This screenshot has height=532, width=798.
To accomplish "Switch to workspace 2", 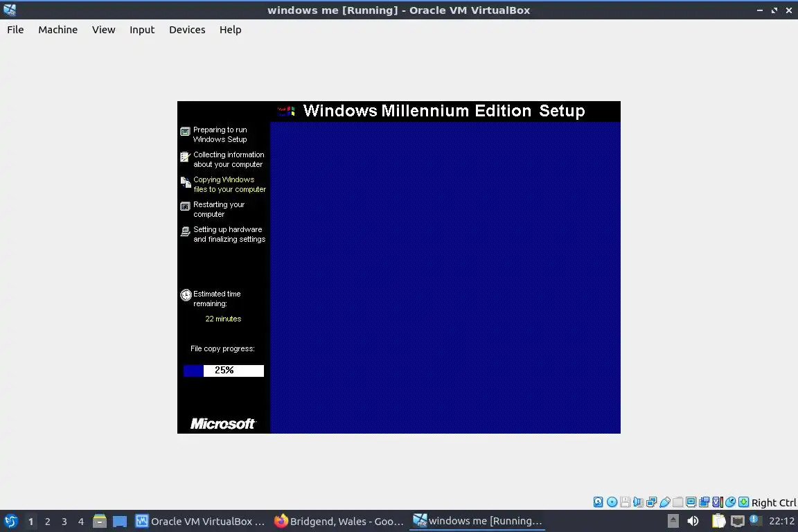I will [47, 522].
